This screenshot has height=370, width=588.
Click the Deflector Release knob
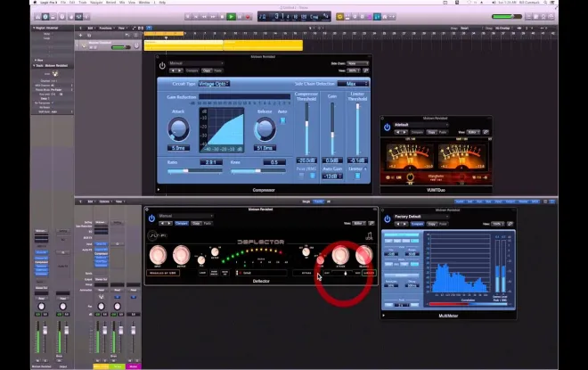point(363,254)
